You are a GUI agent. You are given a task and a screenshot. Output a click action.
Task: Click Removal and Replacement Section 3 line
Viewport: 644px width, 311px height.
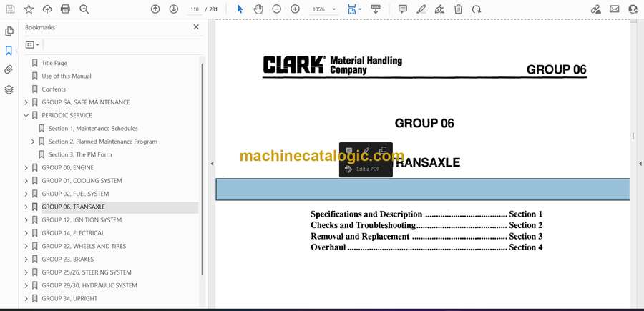point(426,237)
